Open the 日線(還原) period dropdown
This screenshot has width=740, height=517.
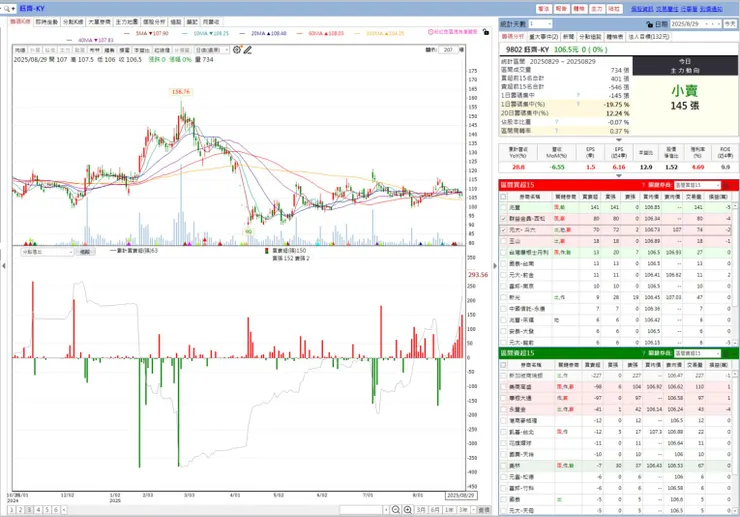click(x=212, y=50)
